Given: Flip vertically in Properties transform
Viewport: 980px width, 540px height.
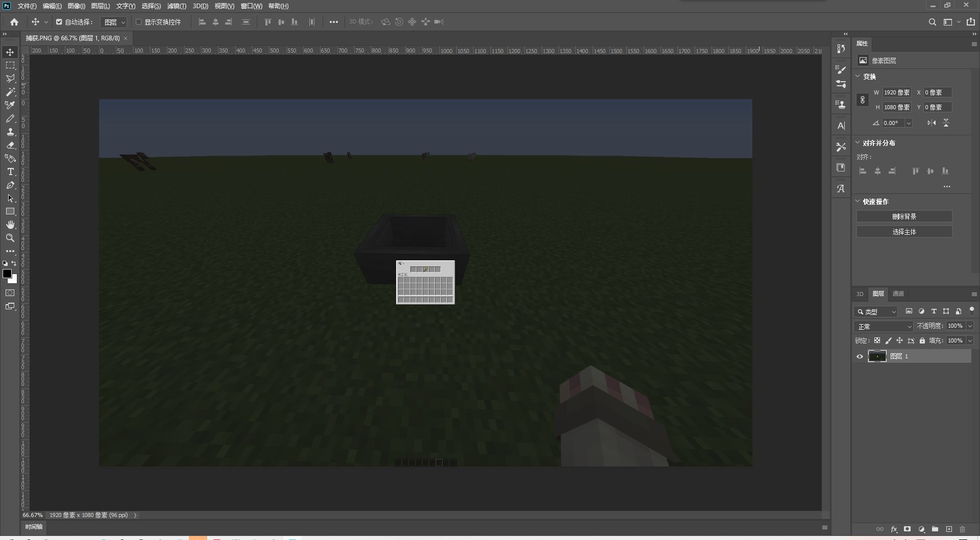Looking at the screenshot, I should pyautogui.click(x=946, y=123).
